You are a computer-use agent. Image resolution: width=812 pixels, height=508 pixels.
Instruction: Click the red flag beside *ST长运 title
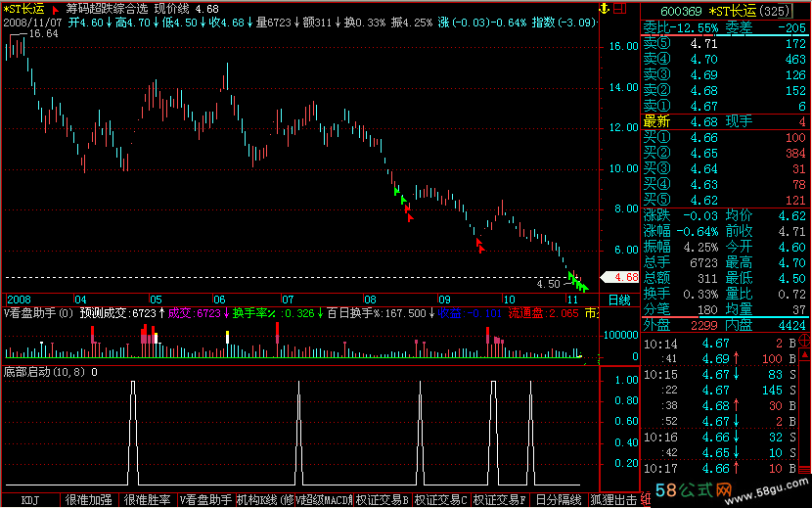coord(55,8)
